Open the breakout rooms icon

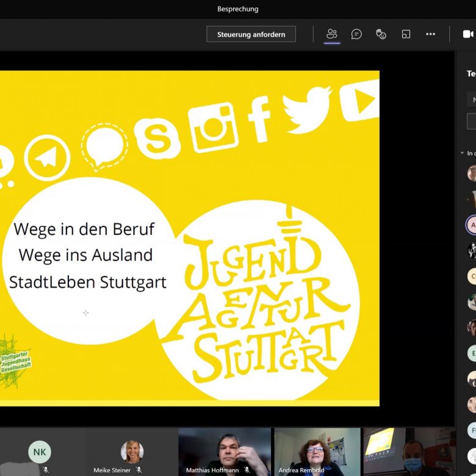[406, 34]
